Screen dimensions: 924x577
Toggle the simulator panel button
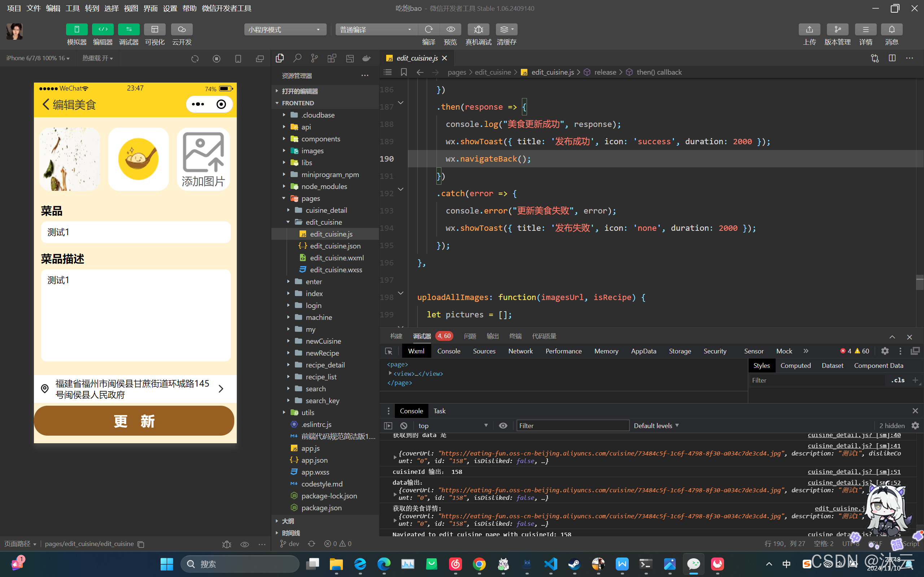click(x=77, y=29)
